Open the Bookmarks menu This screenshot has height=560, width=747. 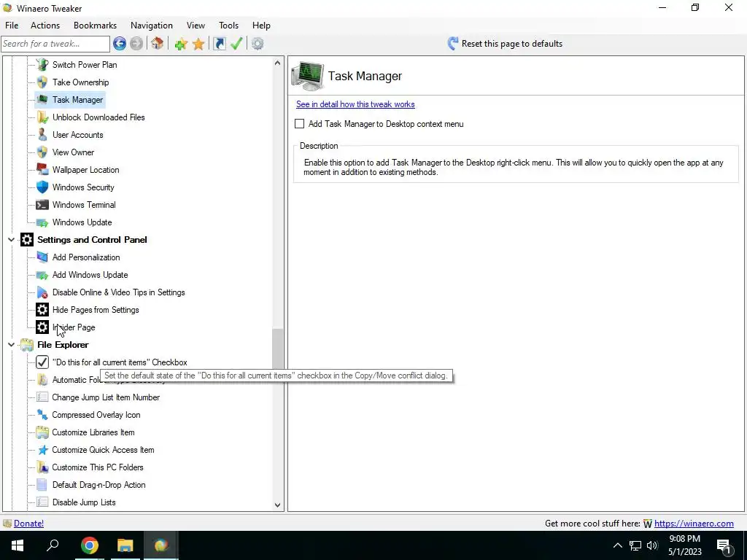96,26
